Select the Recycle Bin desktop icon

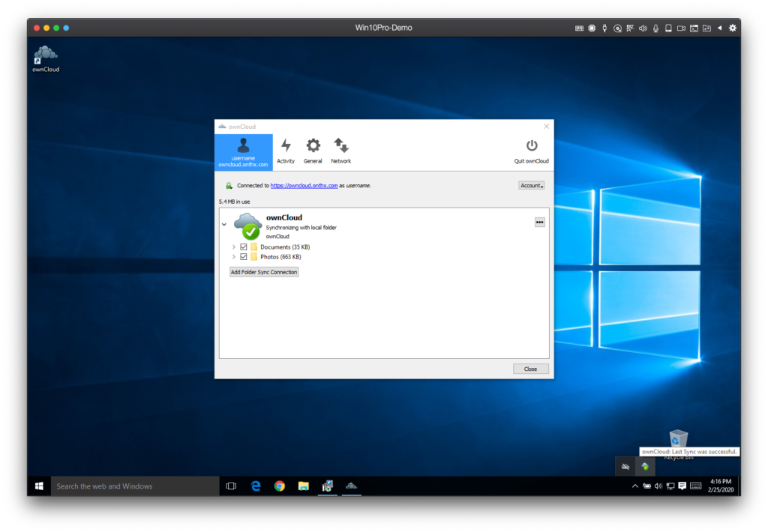click(678, 440)
